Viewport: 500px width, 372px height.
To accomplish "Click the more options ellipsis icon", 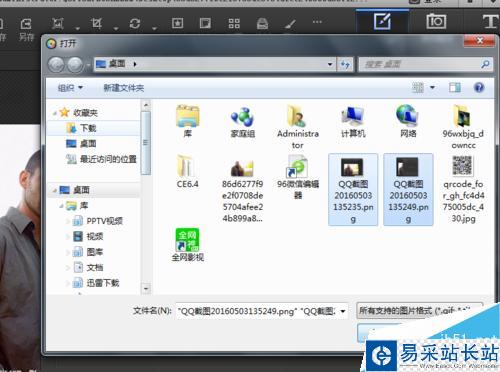I will (317, 22).
